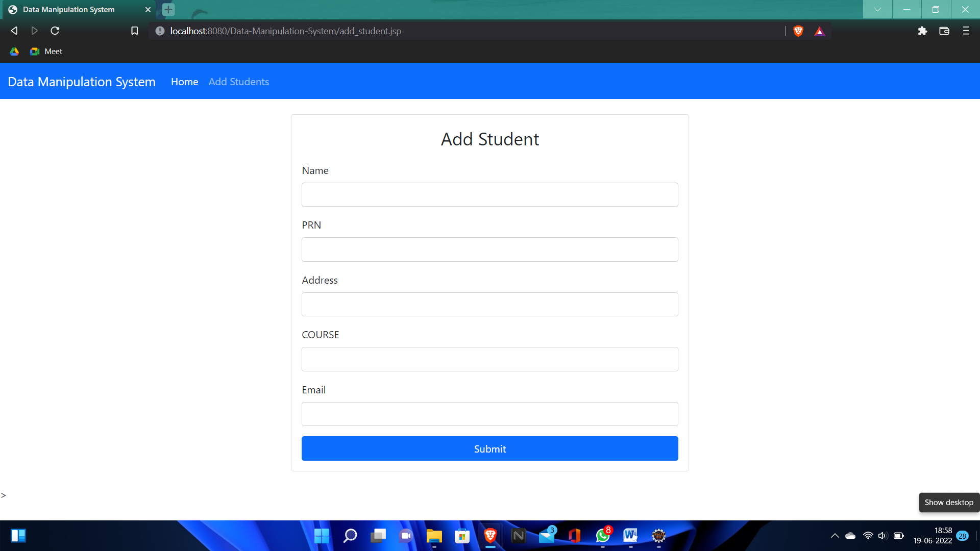Focus the PRN input field
Screen dimensions: 980x551
(490, 249)
